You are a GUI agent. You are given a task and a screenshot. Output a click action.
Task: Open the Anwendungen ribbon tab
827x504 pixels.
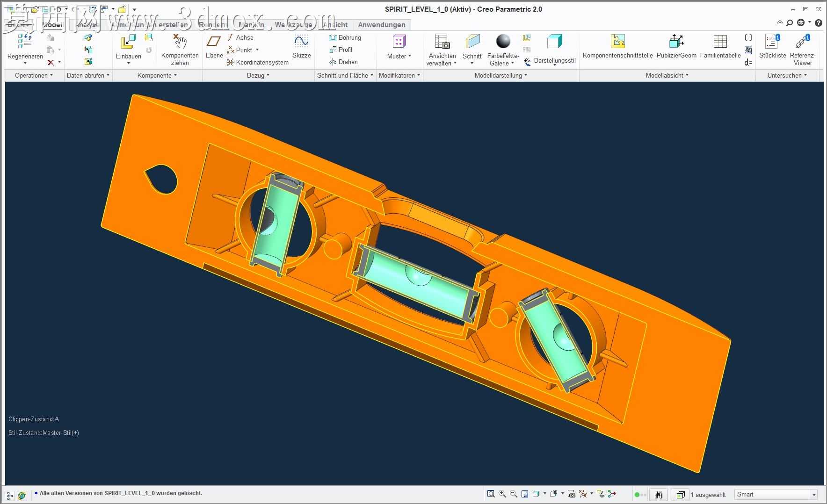[382, 25]
